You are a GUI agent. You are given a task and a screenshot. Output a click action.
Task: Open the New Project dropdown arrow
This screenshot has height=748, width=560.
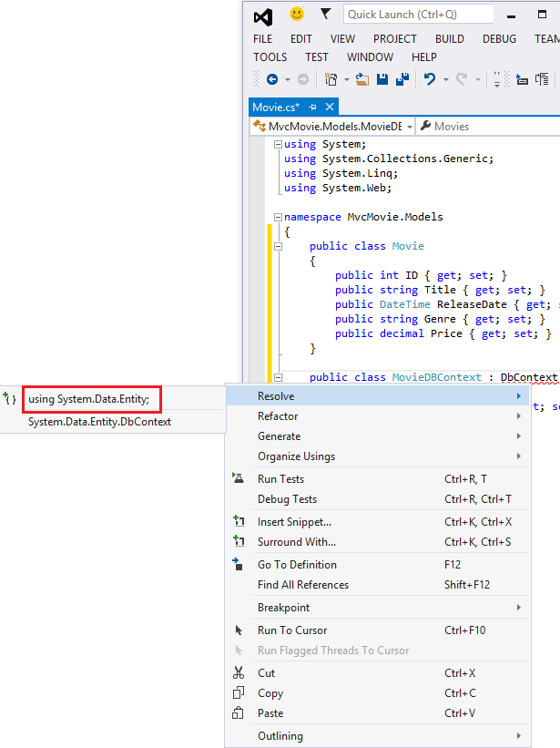tap(347, 79)
